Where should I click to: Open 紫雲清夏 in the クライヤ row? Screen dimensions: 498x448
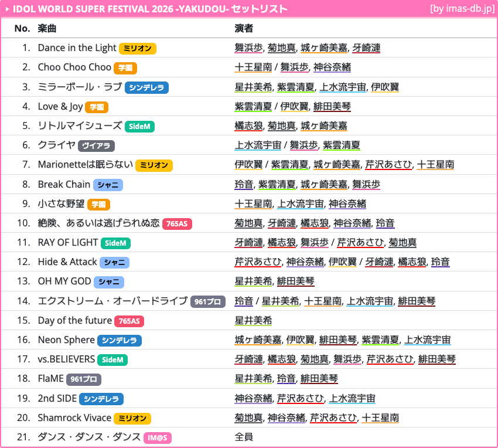[x=342, y=145]
